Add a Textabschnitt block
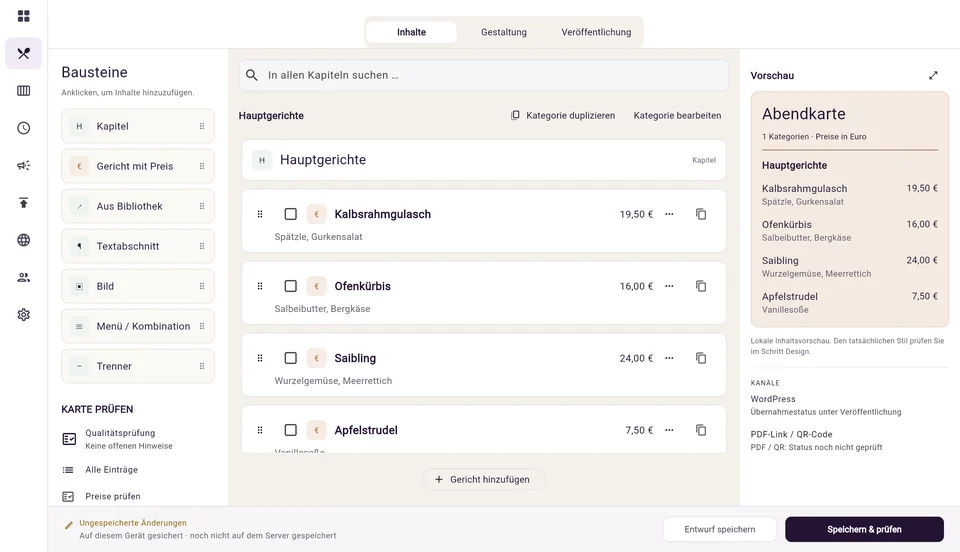The image size is (960, 552). click(138, 246)
